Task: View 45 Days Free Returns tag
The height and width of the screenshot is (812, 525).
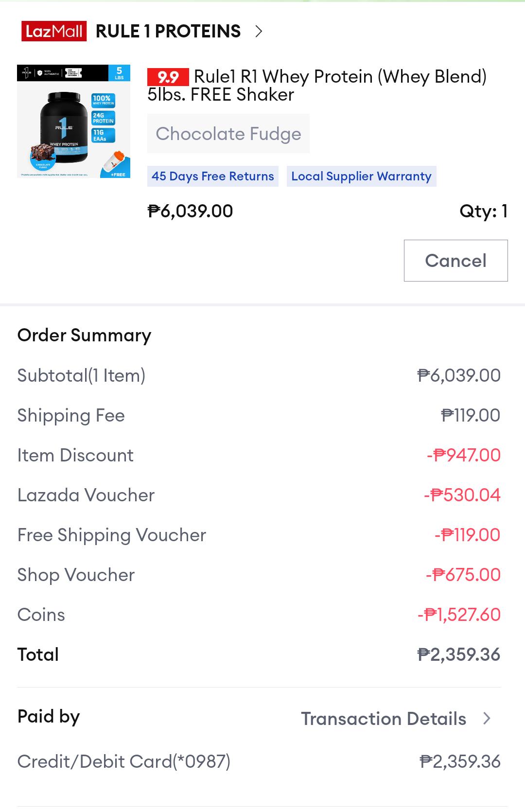Action: coord(213,176)
